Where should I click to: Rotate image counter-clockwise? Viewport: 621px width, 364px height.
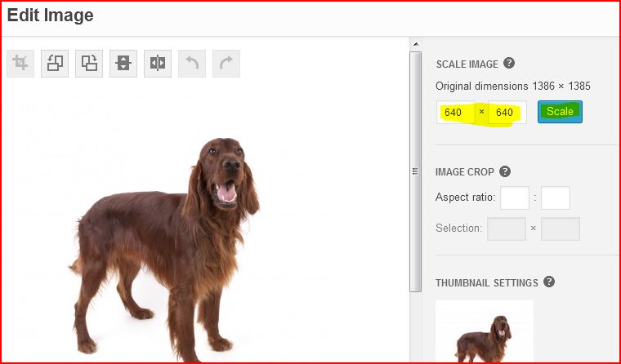pos(55,64)
